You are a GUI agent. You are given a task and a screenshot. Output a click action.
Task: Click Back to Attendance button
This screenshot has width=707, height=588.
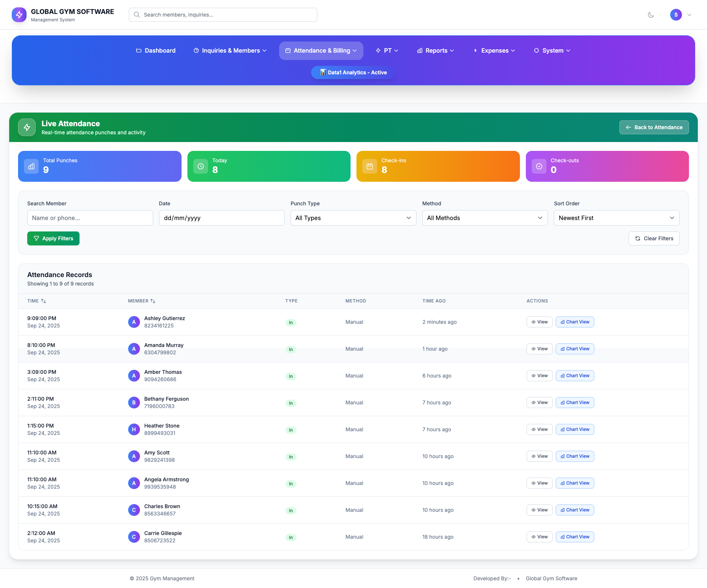[654, 127]
